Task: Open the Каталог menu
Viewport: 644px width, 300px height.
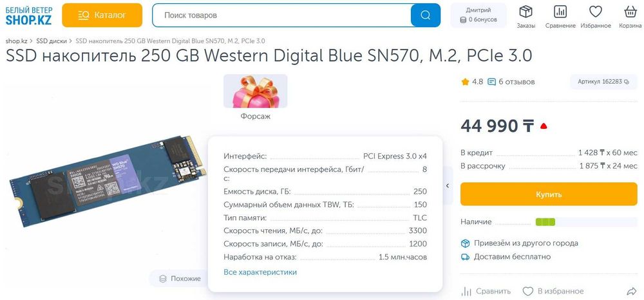Action: [102, 15]
